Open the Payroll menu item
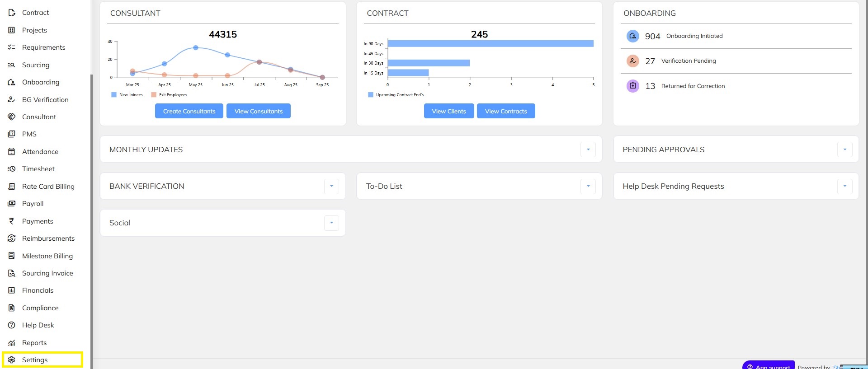Screen dimensions: 868x369 click(33, 204)
